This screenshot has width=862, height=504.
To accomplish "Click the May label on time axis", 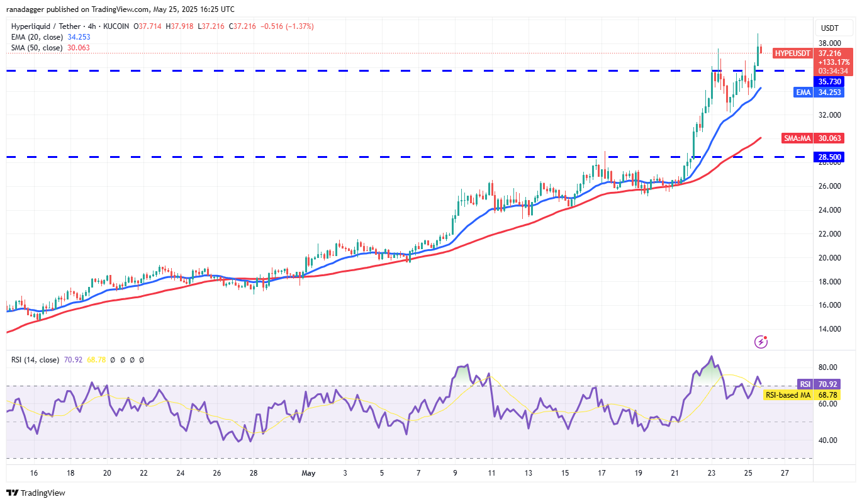I will point(308,473).
